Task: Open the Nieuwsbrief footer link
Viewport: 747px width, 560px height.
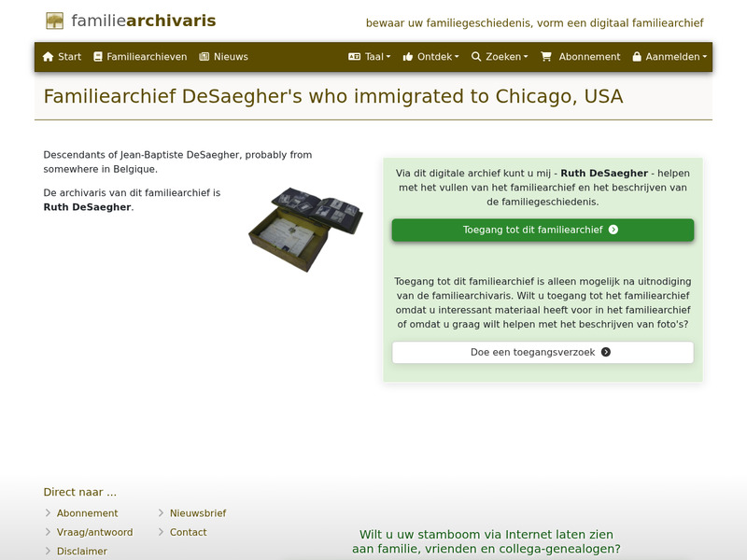Action: [x=198, y=512]
